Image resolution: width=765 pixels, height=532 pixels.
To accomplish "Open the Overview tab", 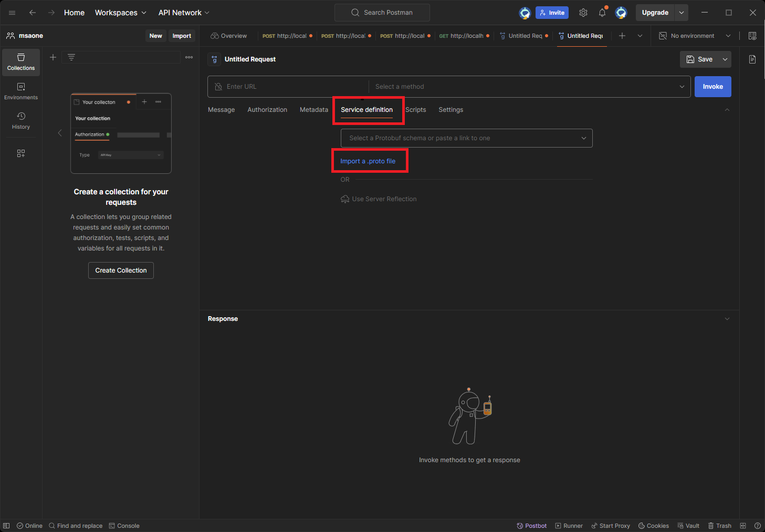I will [228, 36].
